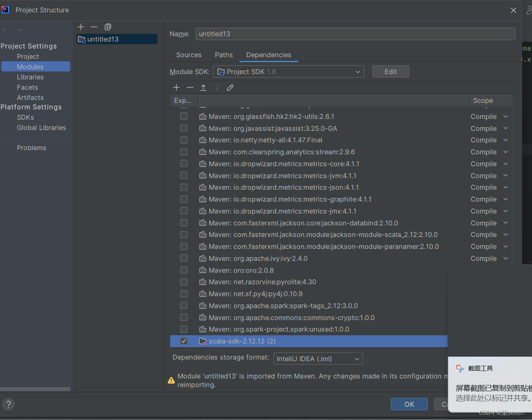Click the Project SDK folder icon

(x=221, y=72)
